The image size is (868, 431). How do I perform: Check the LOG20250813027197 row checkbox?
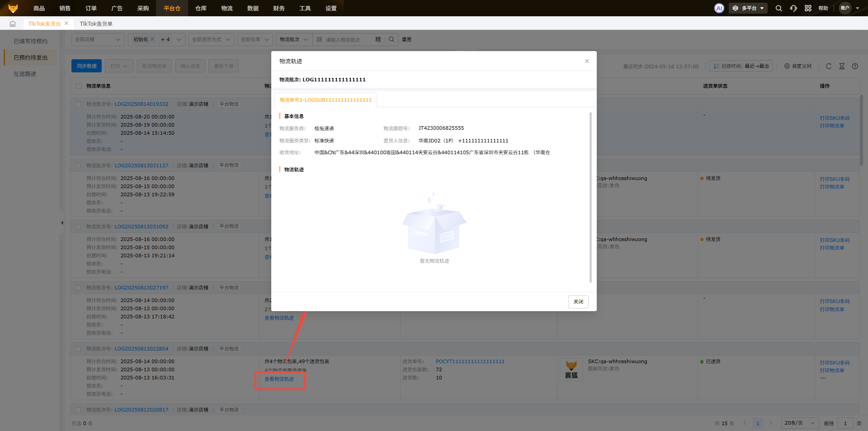78,288
